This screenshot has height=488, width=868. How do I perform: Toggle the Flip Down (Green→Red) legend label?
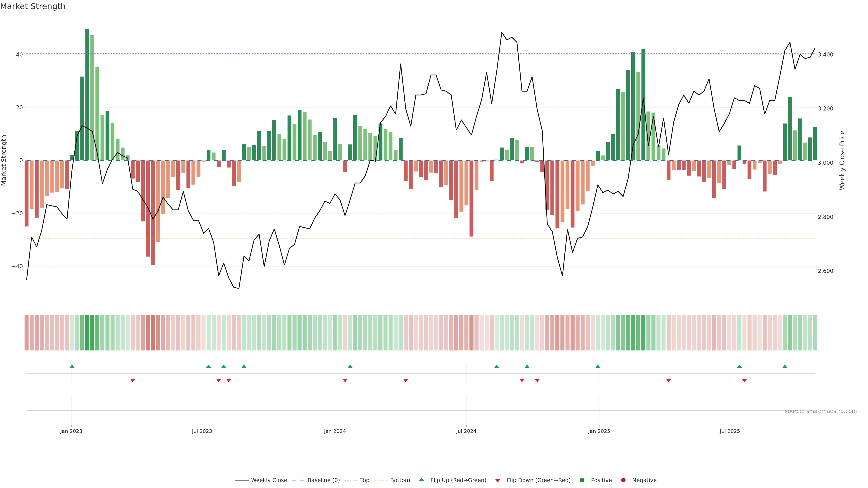(538, 480)
